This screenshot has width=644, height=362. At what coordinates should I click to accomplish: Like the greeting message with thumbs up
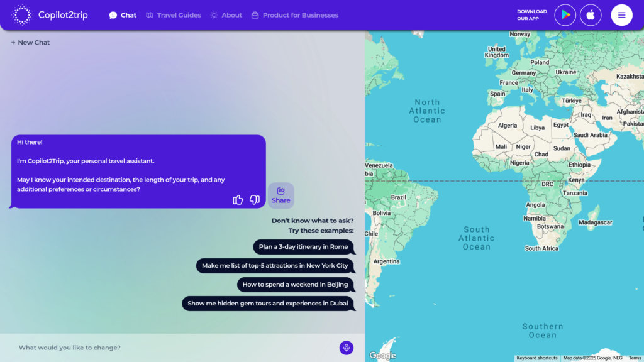click(x=238, y=200)
